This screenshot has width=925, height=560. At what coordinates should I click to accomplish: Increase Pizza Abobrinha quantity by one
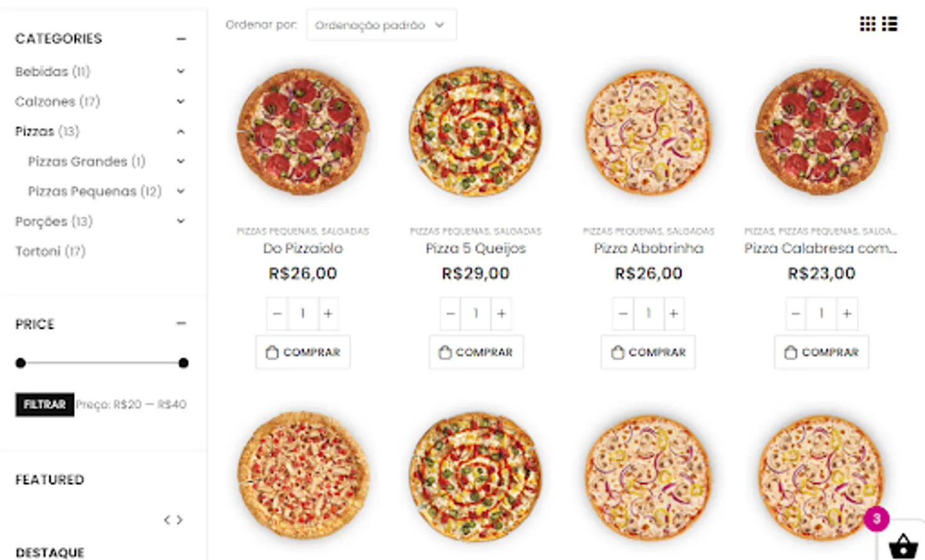(674, 314)
